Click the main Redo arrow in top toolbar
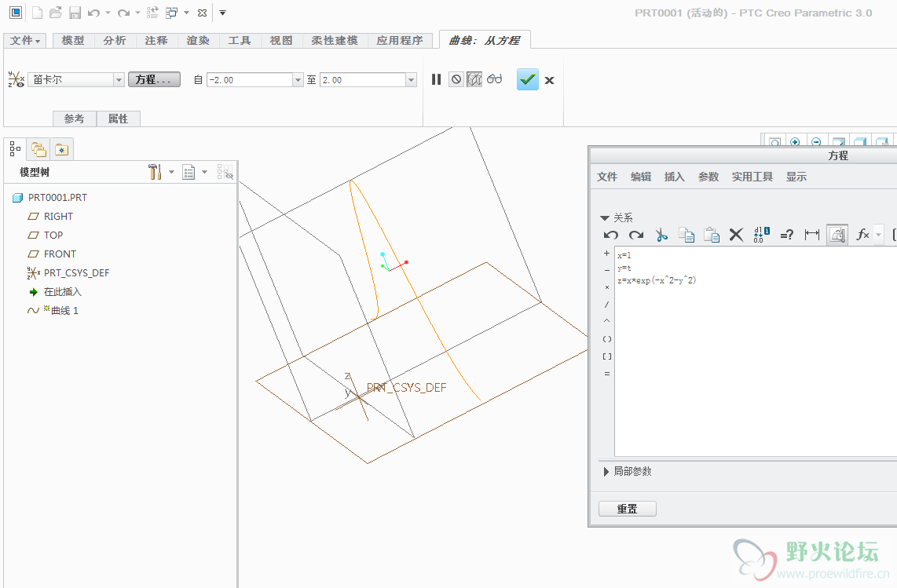897x588 pixels. (123, 13)
